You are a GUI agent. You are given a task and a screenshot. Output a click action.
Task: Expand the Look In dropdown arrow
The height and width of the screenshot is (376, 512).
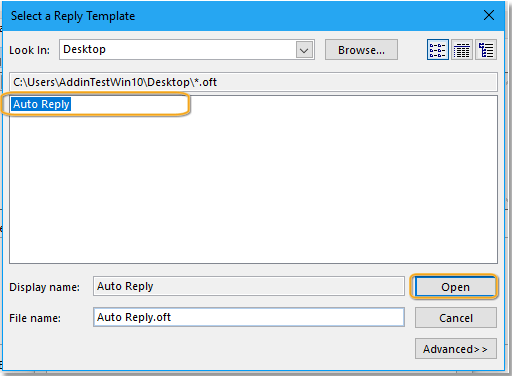pyautogui.click(x=304, y=50)
